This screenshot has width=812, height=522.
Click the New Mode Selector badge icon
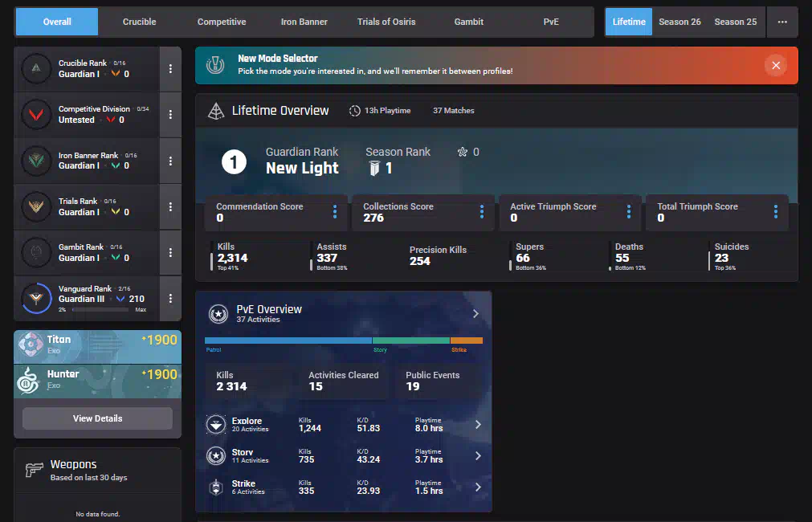point(215,65)
